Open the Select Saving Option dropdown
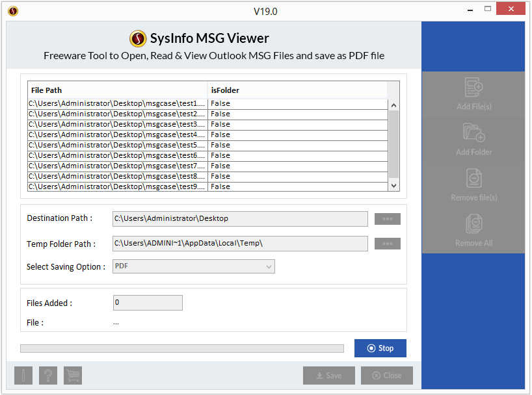 pyautogui.click(x=194, y=266)
